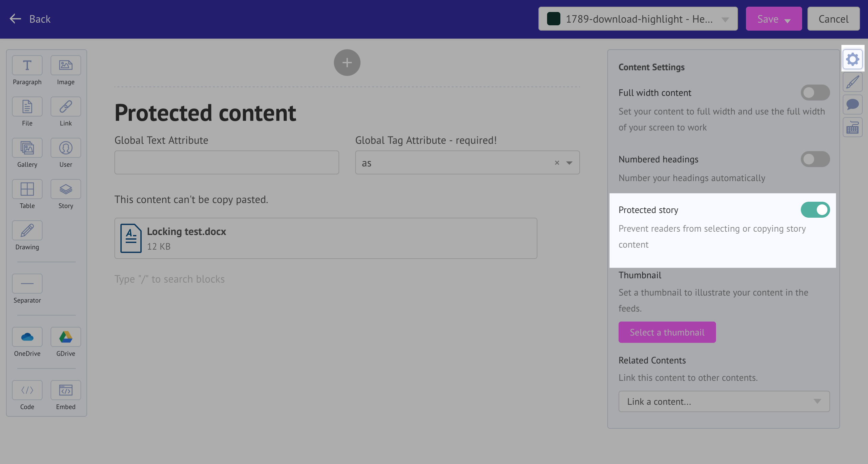Screen dimensions: 868x464
Task: Expand the 1789-download-highlight space selector
Action: (638, 19)
